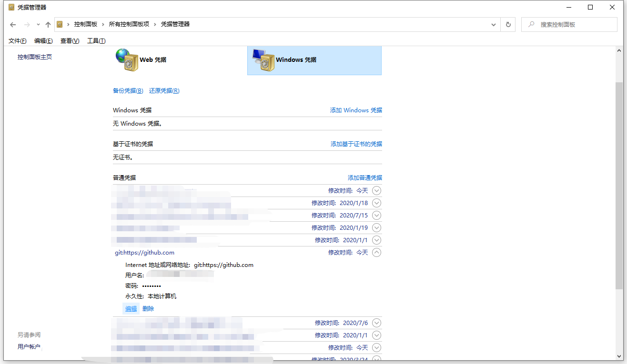Image resolution: width=627 pixels, height=364 pixels.
Task: Click 备份凭据(B) link
Action: point(128,91)
